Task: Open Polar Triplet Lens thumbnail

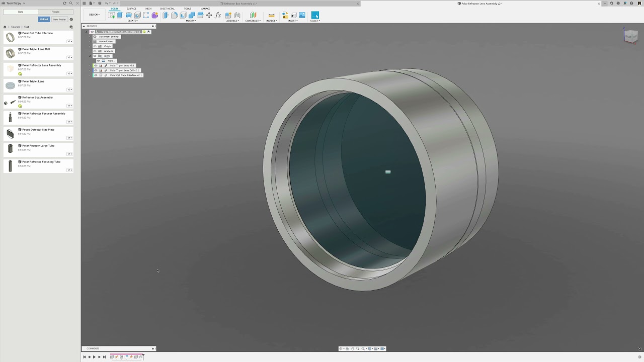Action: tap(10, 85)
